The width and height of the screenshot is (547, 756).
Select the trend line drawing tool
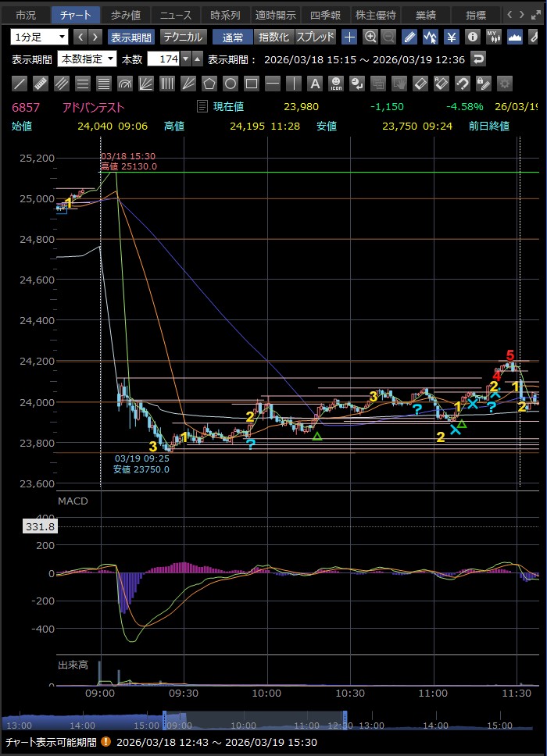tap(20, 84)
